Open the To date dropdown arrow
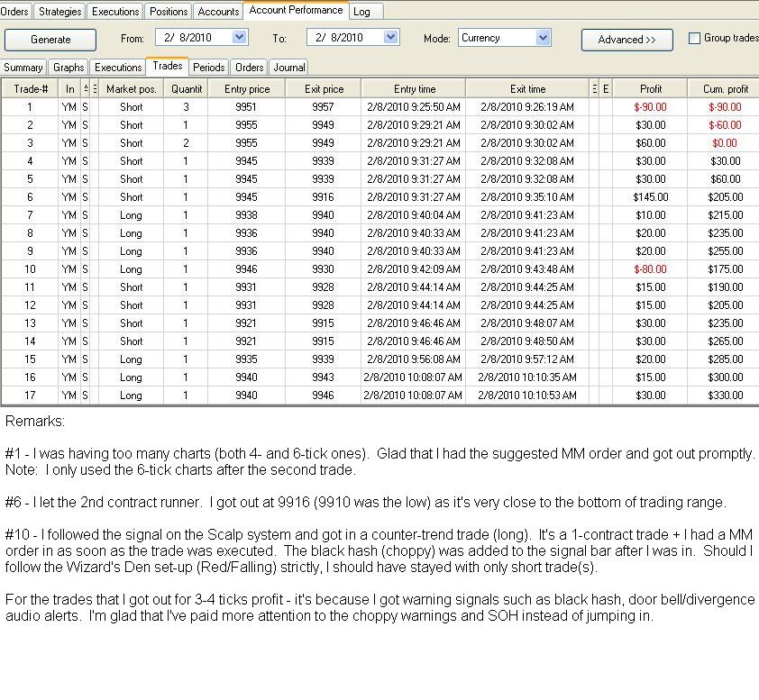Screen dimensions: 759x700 tap(390, 37)
